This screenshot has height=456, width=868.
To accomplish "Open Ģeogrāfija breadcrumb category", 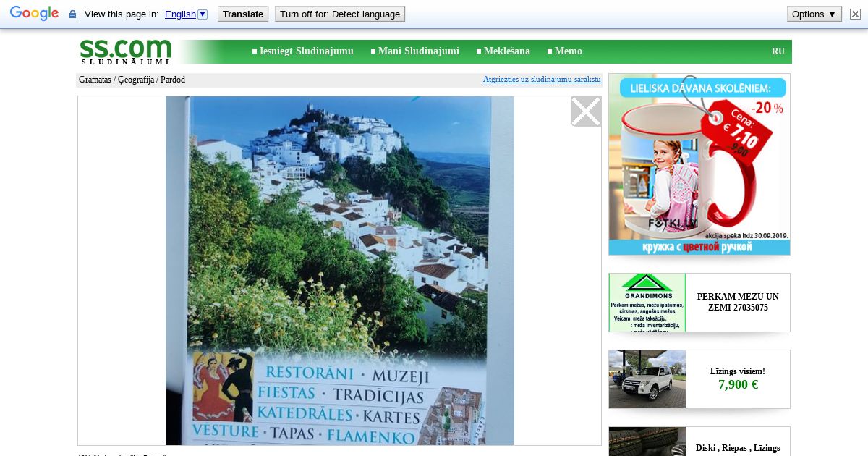I will (136, 80).
